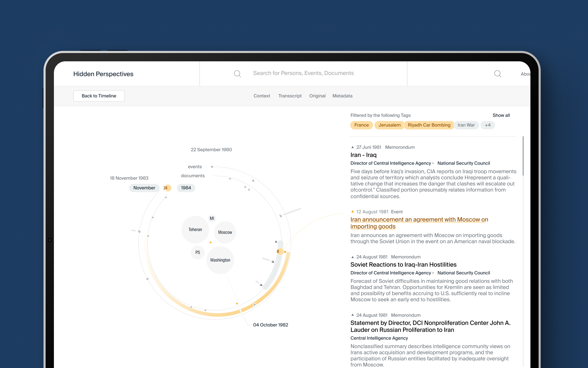Screen dimensions: 588x368
Task: Click the triangle icon before Statement by Director entry
Action: click(353, 315)
